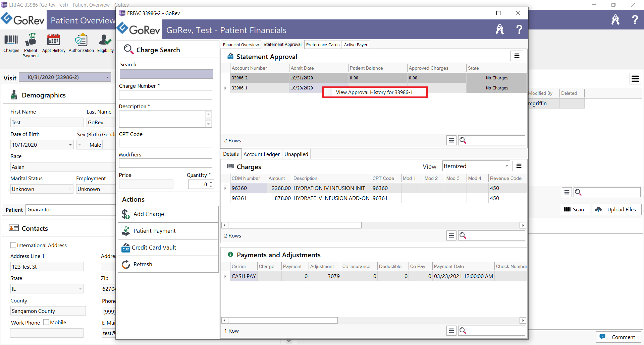Click the user icon in Patient Overview window
The height and width of the screenshot is (345, 644).
click(x=615, y=20)
